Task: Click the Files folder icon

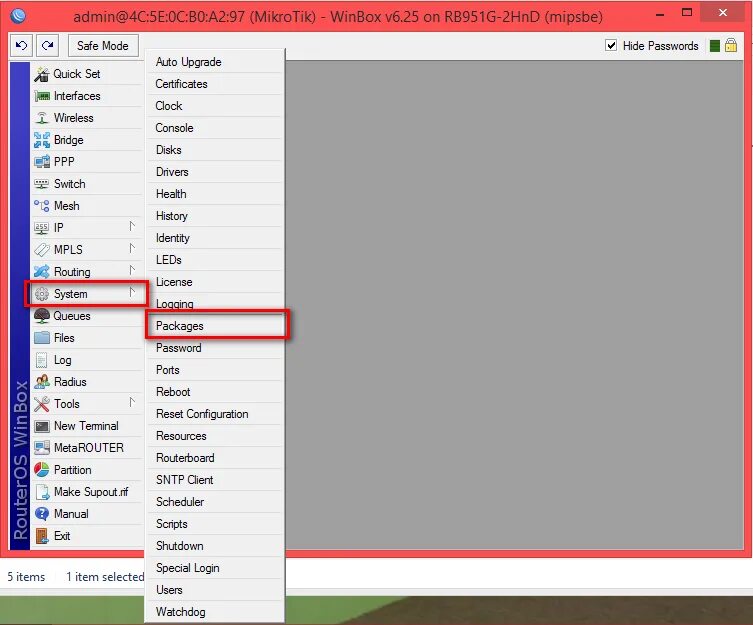Action: pyautogui.click(x=42, y=338)
